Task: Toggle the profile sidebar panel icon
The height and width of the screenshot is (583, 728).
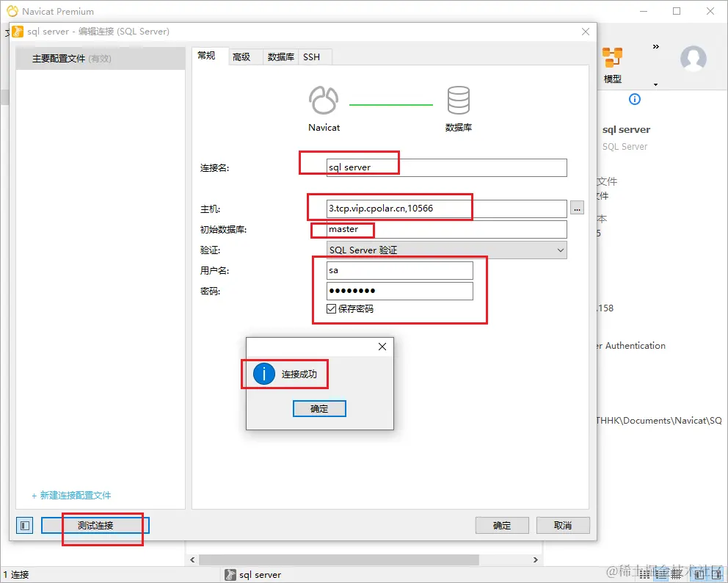Action: 25,526
